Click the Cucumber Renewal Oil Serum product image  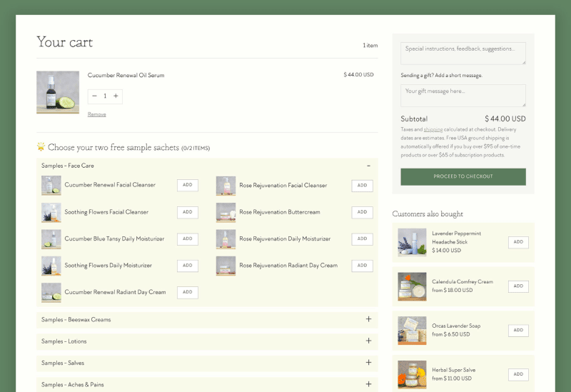pyautogui.click(x=58, y=92)
